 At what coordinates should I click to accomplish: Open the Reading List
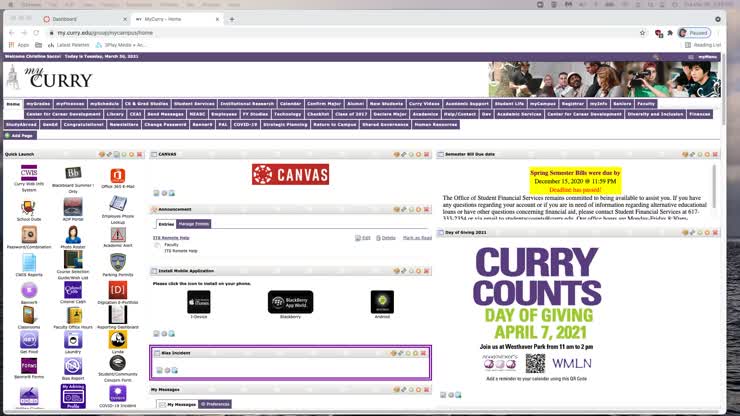[x=703, y=45]
